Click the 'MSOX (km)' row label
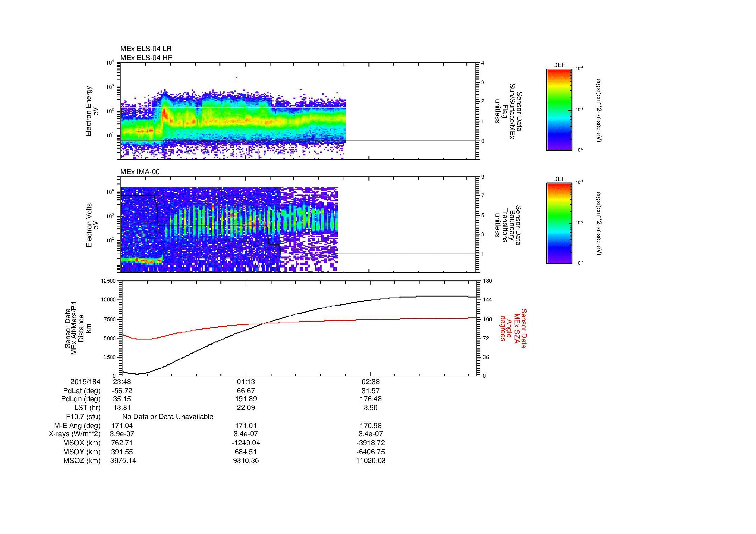 tap(82, 443)
